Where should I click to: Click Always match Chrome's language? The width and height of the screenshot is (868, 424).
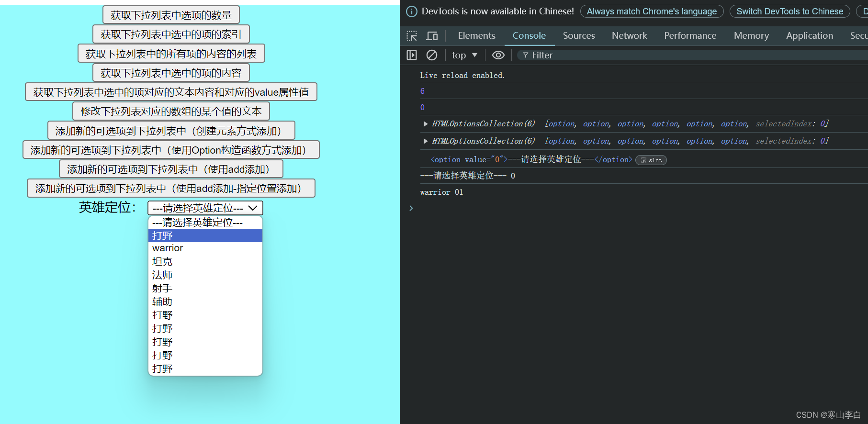tap(652, 11)
